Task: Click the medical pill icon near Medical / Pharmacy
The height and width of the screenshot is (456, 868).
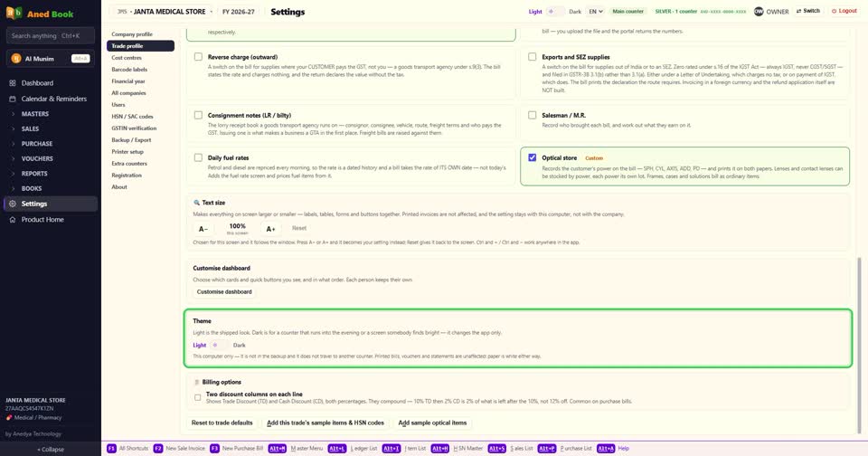Action: 9,418
